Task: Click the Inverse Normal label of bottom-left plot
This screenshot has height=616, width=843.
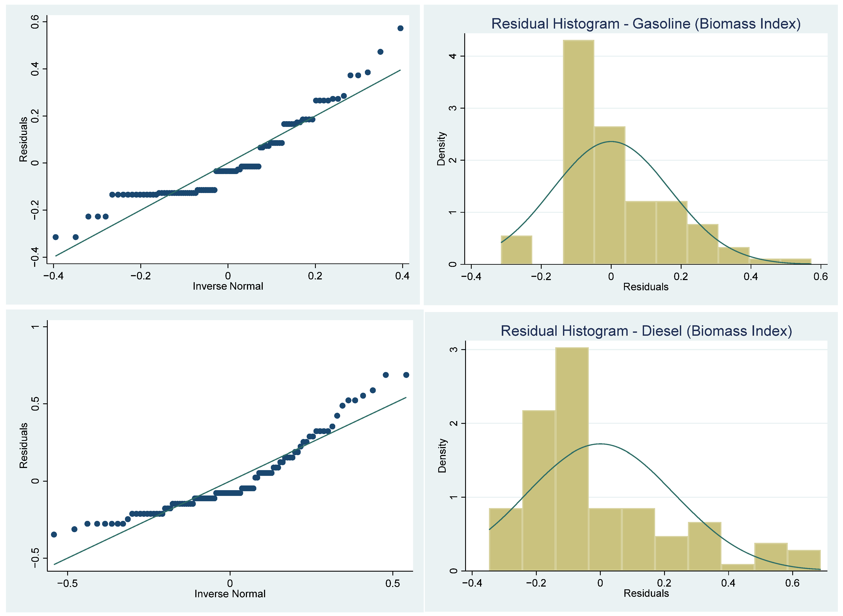Action: [x=230, y=594]
